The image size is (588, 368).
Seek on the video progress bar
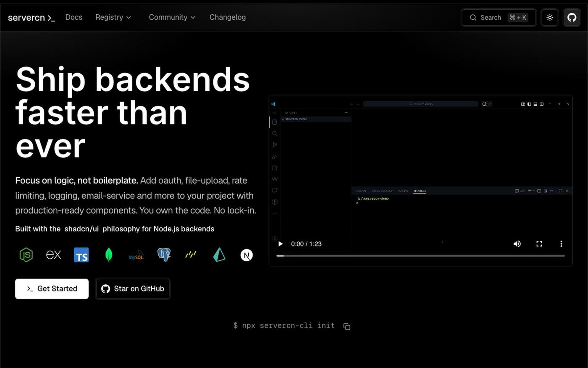(x=420, y=256)
